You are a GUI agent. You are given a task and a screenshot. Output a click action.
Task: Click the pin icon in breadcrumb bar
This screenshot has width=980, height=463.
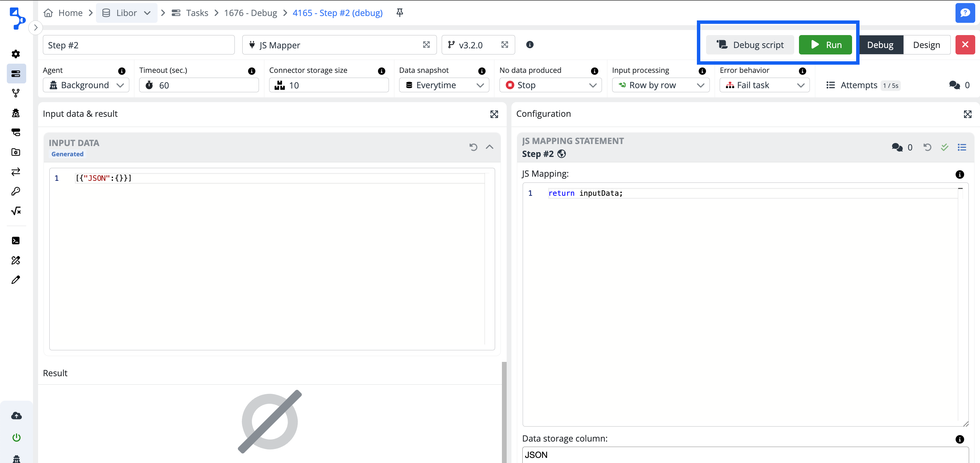[x=399, y=13]
